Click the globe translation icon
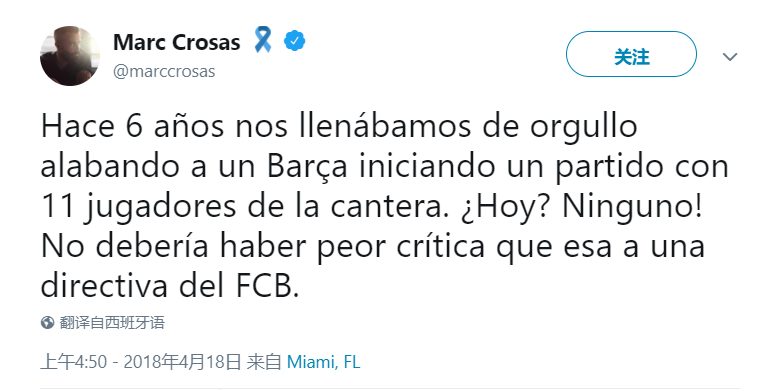Image resolution: width=783 pixels, height=390 pixels. click(x=47, y=323)
